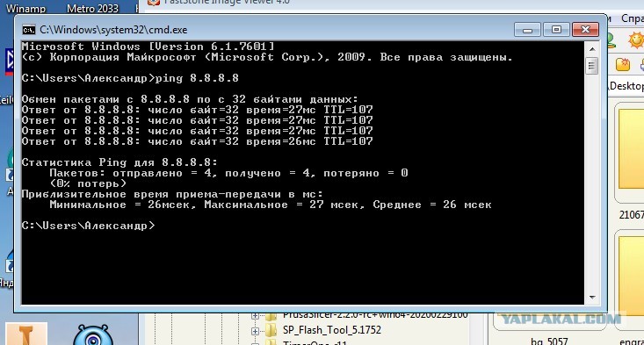This screenshot has width=644, height=345.
Task: Select the Winamp desktop shortcut label
Action: [x=25, y=8]
